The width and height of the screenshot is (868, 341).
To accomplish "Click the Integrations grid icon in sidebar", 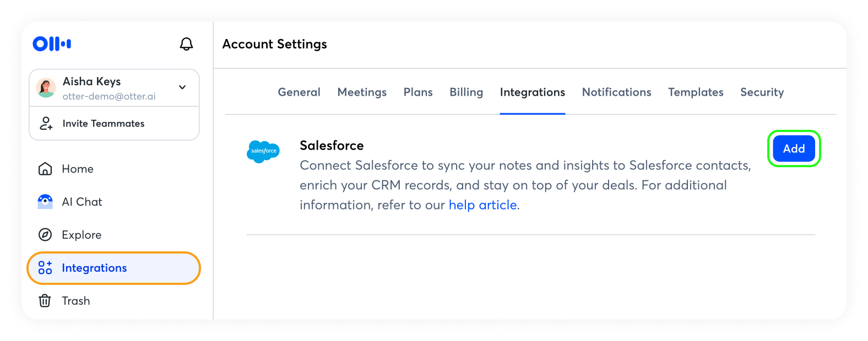I will coord(45,268).
